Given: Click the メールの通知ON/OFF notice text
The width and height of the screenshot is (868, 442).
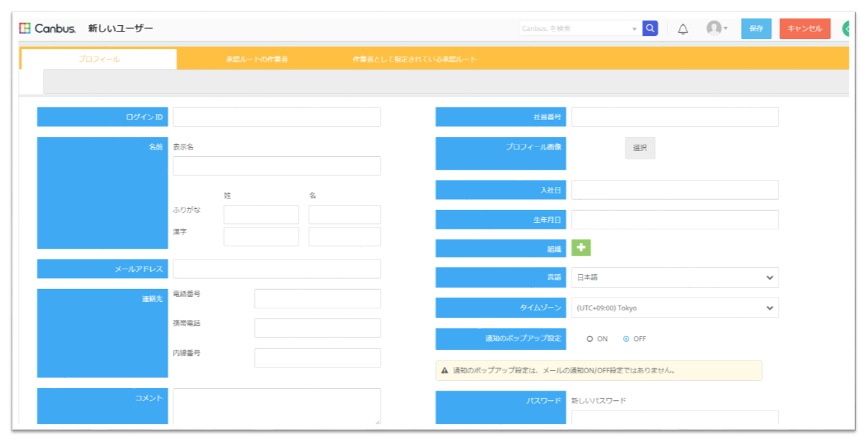Looking at the screenshot, I should tap(565, 371).
